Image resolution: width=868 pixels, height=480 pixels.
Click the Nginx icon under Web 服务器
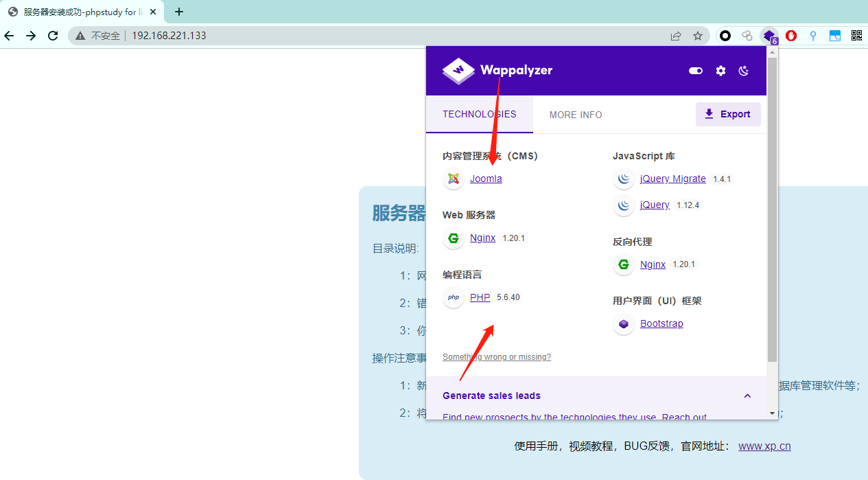click(453, 238)
